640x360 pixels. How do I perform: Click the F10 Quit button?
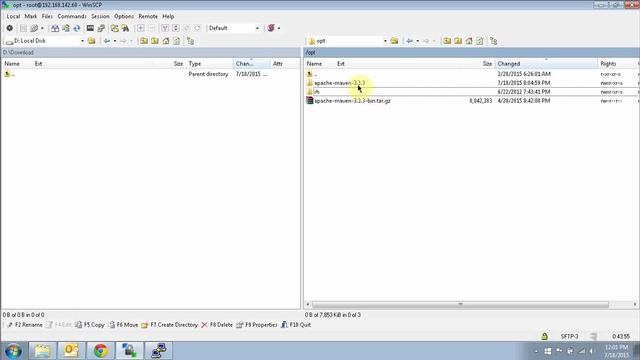pos(296,325)
